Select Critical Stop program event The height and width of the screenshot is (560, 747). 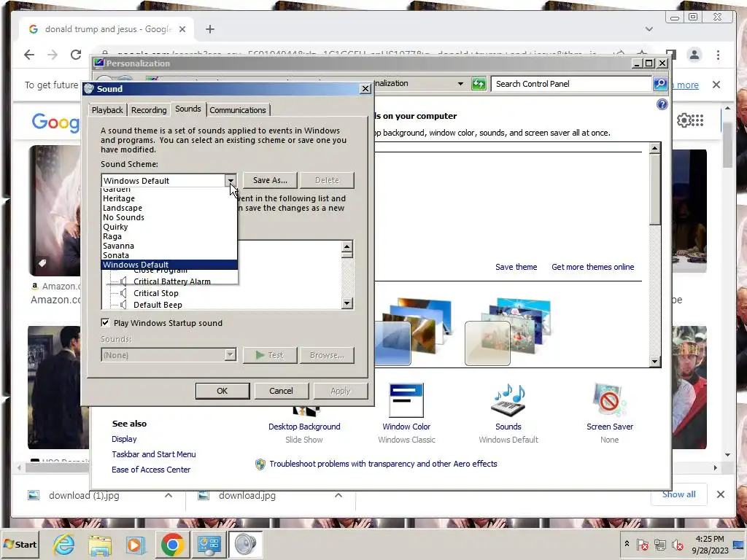(156, 293)
